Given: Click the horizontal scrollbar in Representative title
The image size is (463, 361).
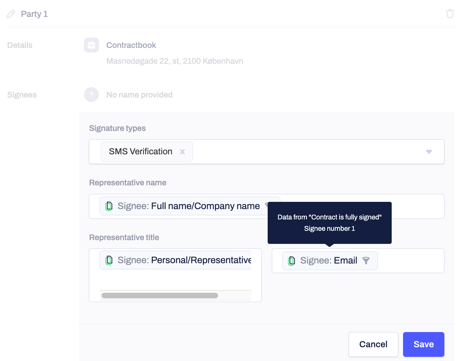Looking at the screenshot, I should tap(160, 295).
